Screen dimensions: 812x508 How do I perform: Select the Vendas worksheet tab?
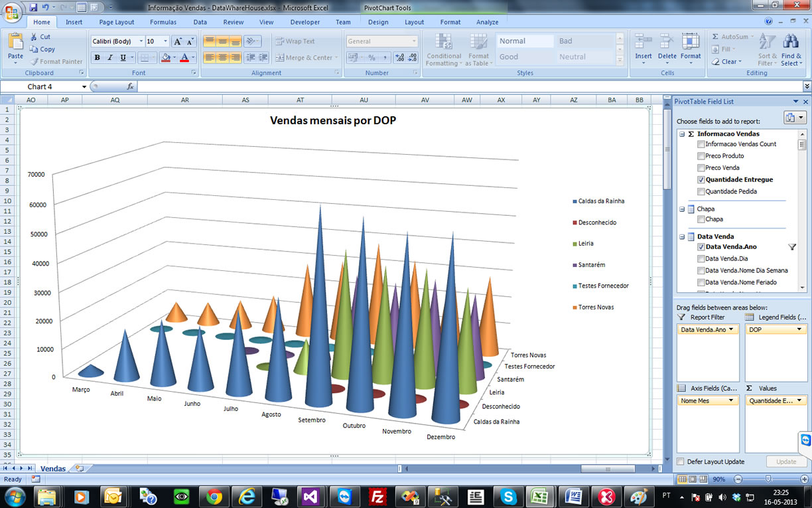[53, 468]
